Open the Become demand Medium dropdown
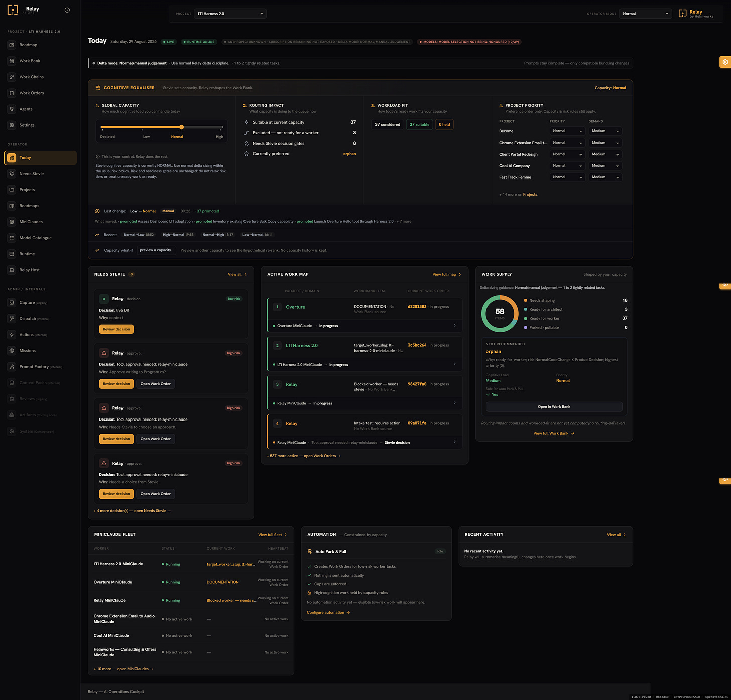731x700 pixels. coord(605,131)
